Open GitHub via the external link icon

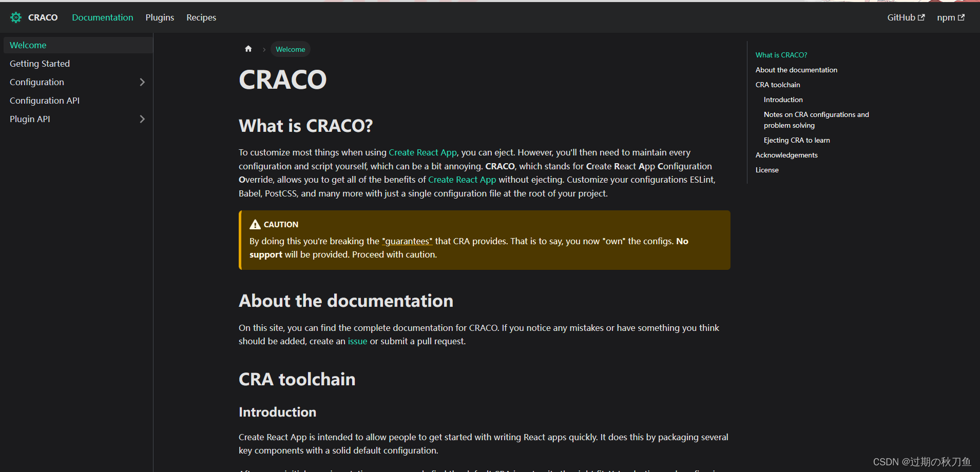[921, 16]
